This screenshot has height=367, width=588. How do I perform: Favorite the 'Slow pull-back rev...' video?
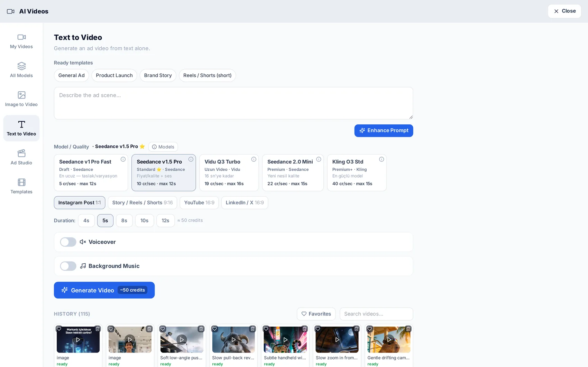(x=215, y=329)
